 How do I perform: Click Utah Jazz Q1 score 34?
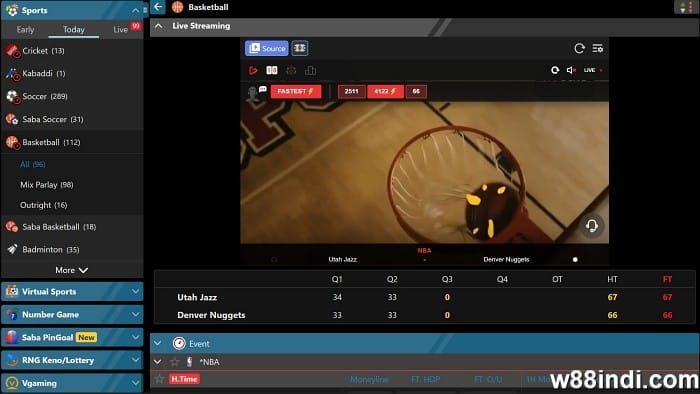337,297
